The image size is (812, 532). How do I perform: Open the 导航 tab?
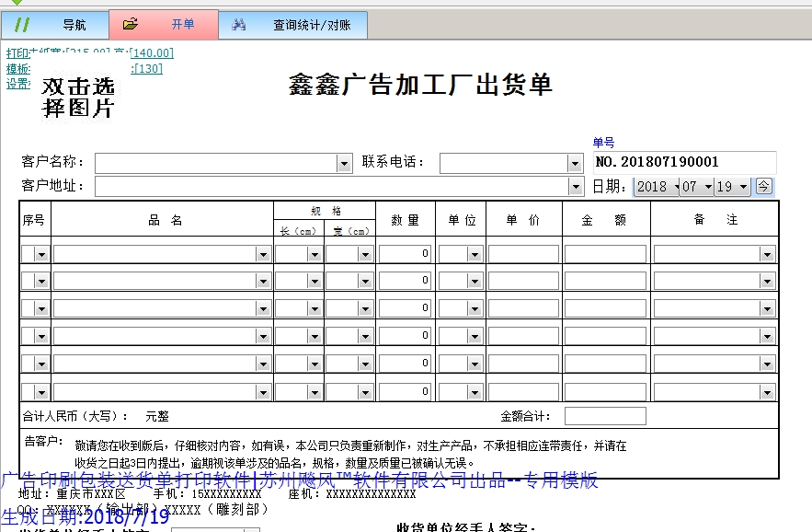click(x=74, y=25)
